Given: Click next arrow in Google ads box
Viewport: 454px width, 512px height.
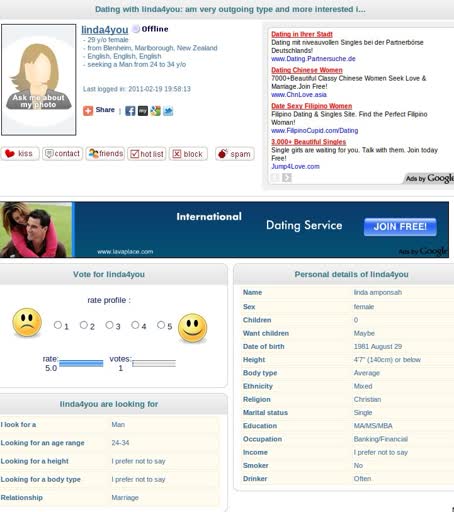Looking at the screenshot, I should pos(287,178).
